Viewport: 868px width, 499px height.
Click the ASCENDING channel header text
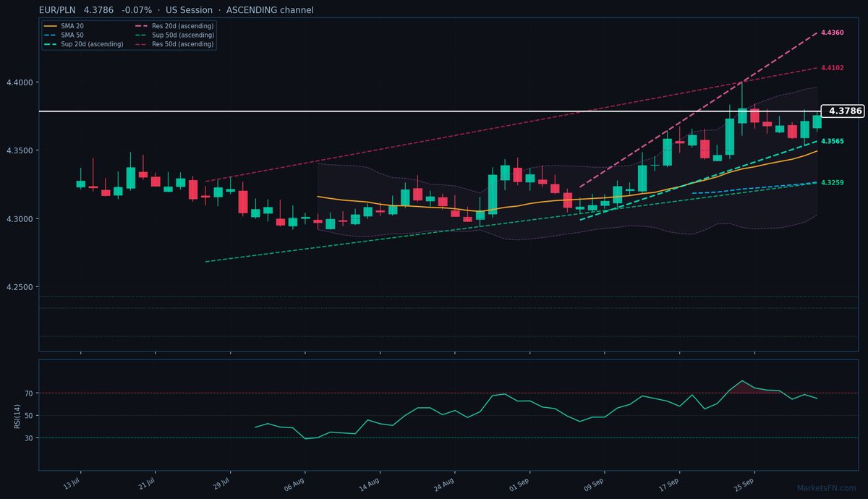tap(270, 10)
